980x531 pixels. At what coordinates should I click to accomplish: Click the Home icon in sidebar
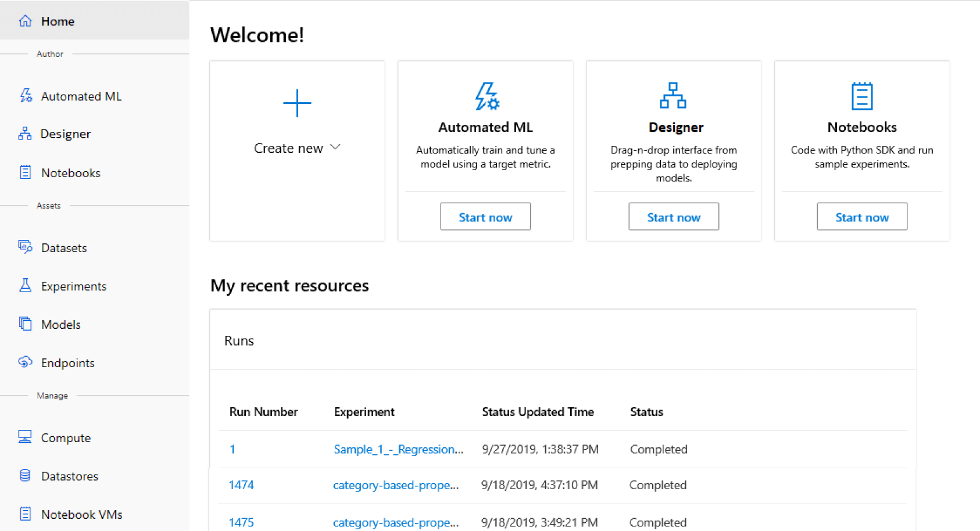click(25, 21)
